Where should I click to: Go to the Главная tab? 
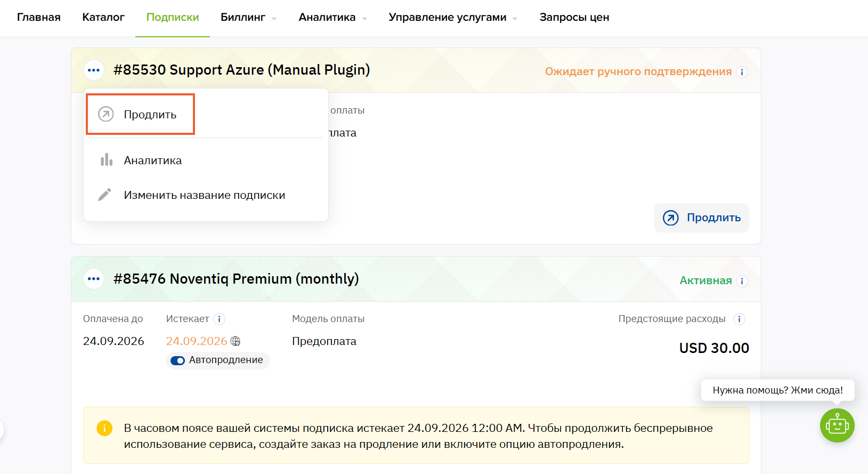(39, 18)
